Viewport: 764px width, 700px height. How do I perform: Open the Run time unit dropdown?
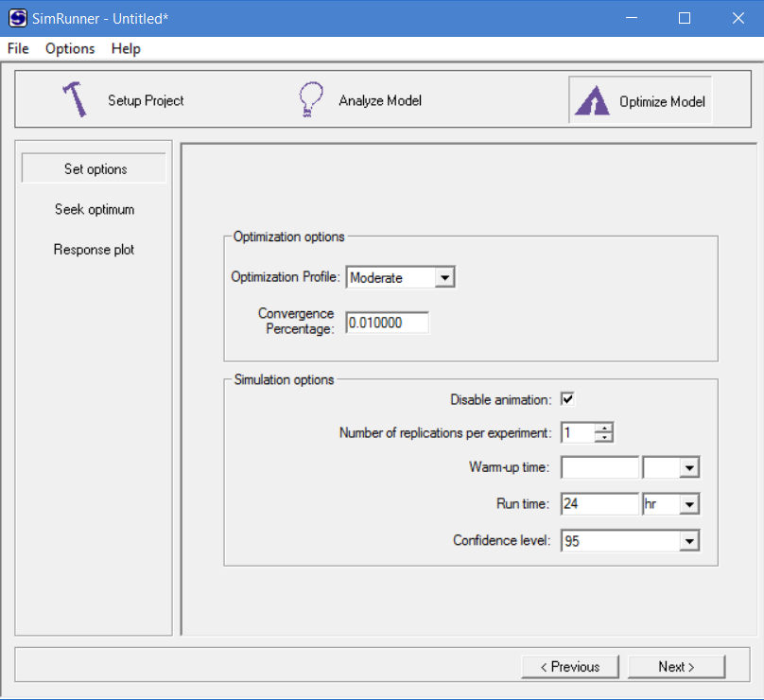pyautogui.click(x=689, y=504)
